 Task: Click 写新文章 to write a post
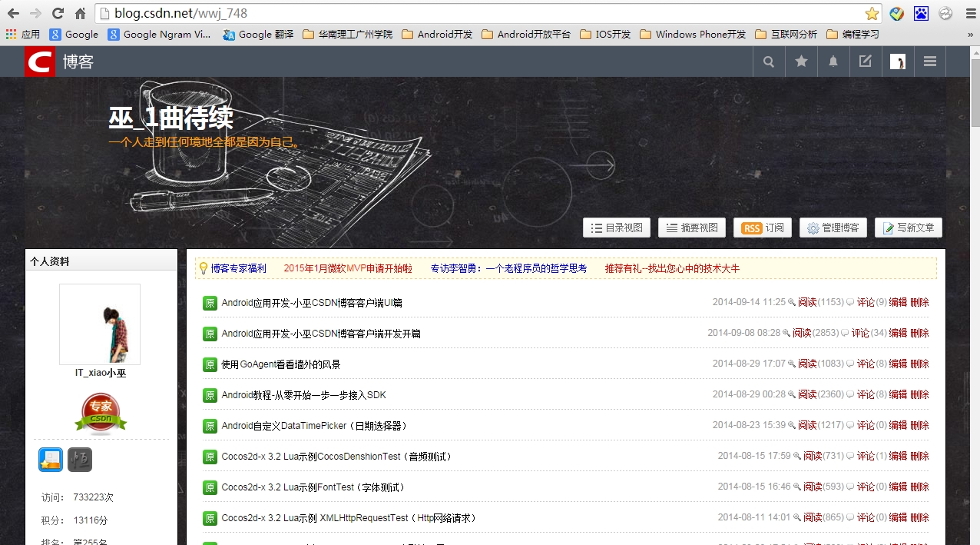click(909, 228)
